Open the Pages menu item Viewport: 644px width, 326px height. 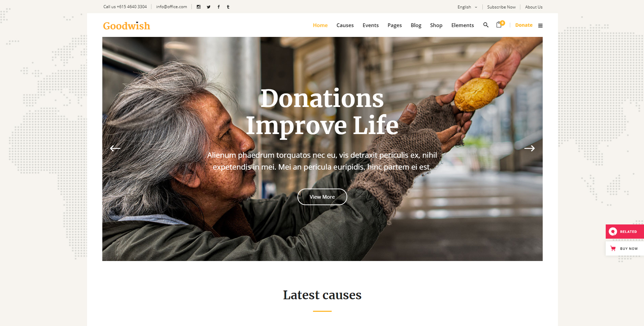pyautogui.click(x=395, y=25)
